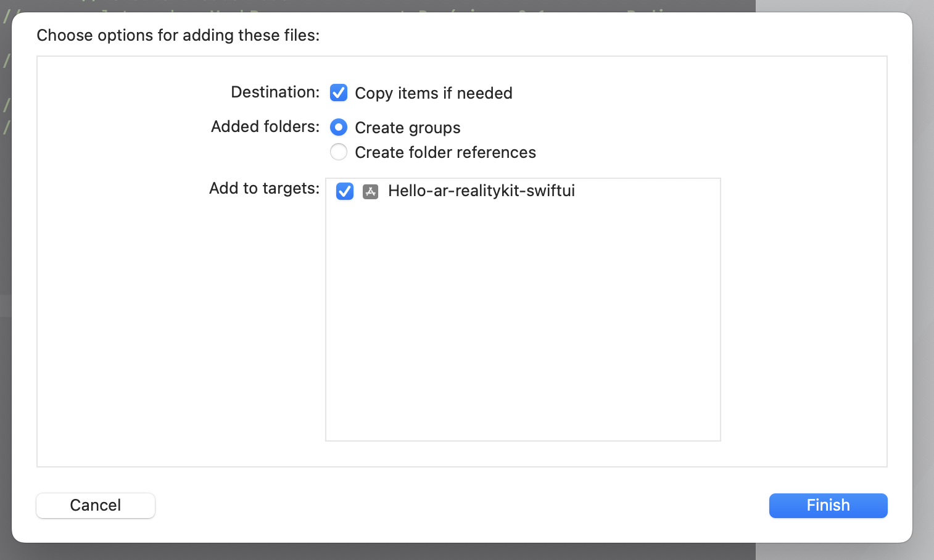Image resolution: width=934 pixels, height=560 pixels.
Task: Click the "Add to targets:" field label
Action: [264, 188]
